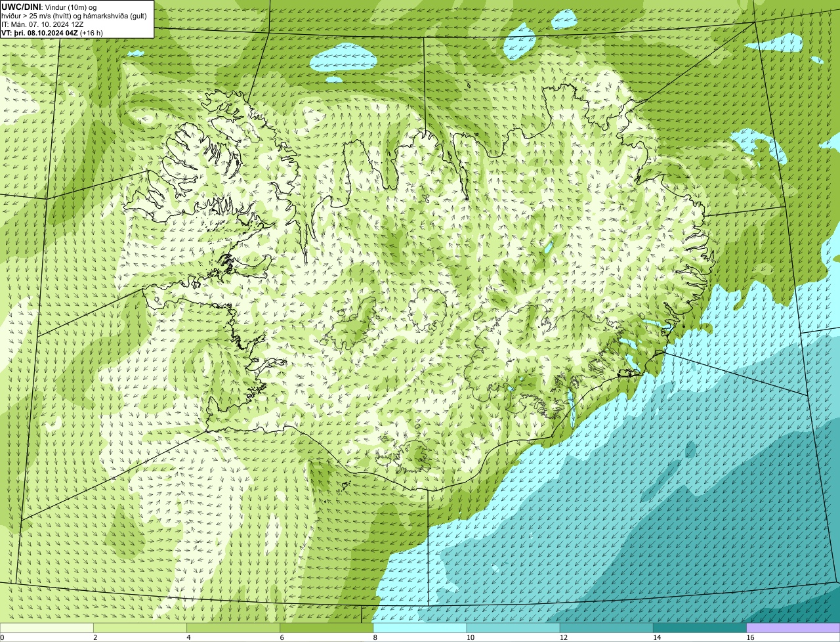
Task: Click the 8–10 m/s light cyan legend swatch
Action: (420, 628)
